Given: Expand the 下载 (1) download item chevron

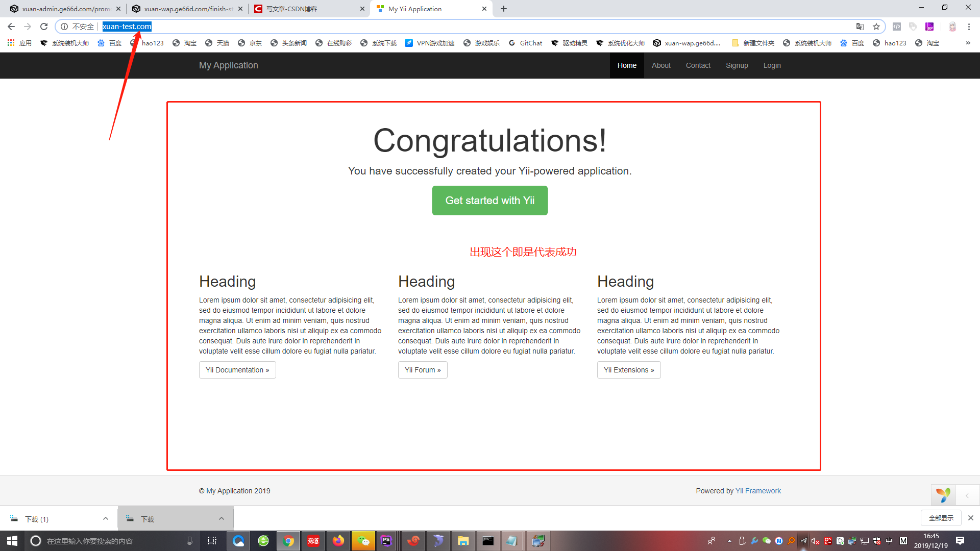Looking at the screenshot, I should [x=106, y=518].
